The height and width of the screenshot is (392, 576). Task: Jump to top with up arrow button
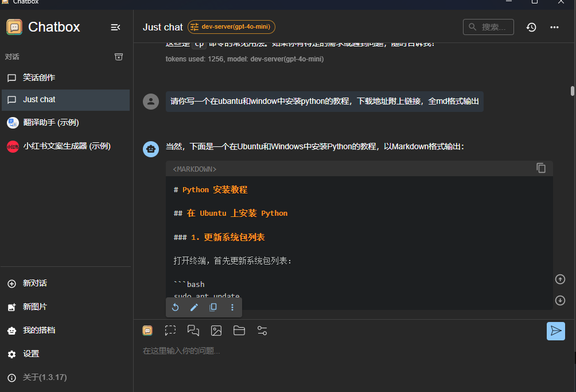tap(560, 279)
